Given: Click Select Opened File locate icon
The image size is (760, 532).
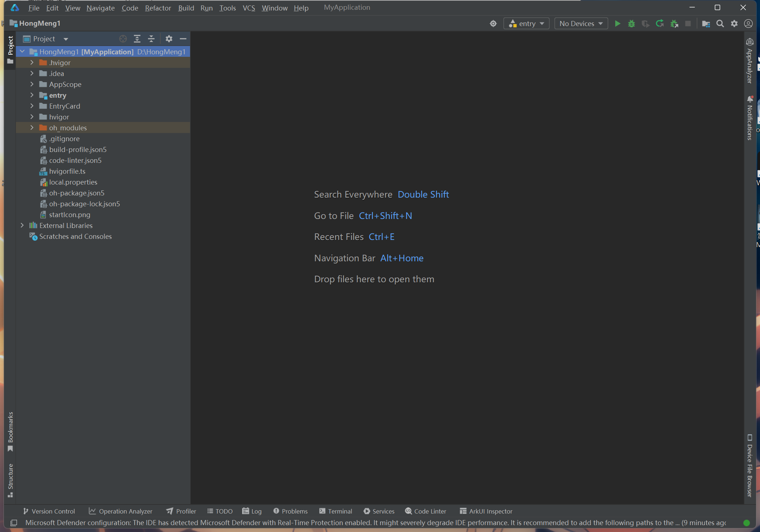Looking at the screenshot, I should coord(123,39).
